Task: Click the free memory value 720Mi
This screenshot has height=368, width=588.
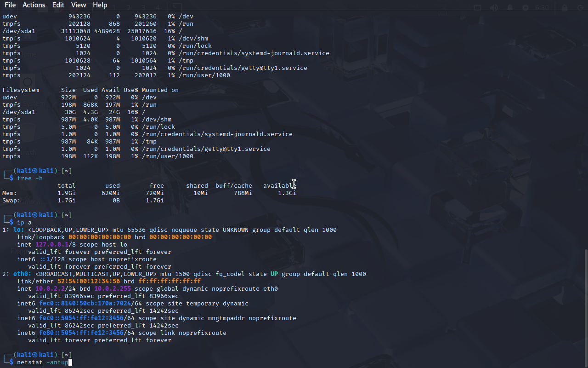Action: (x=155, y=193)
